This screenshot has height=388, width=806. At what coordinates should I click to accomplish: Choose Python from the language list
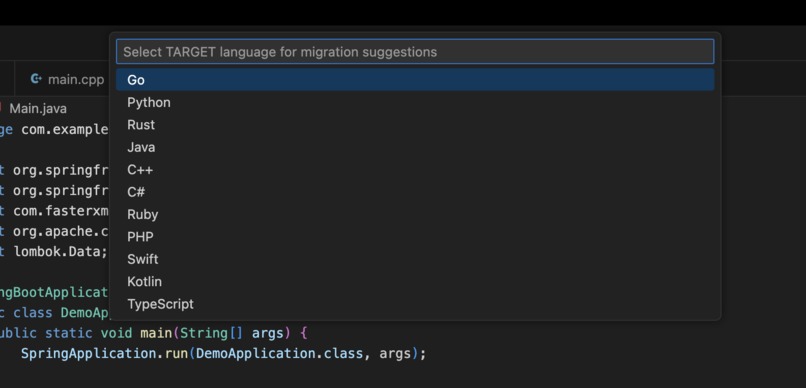415,102
